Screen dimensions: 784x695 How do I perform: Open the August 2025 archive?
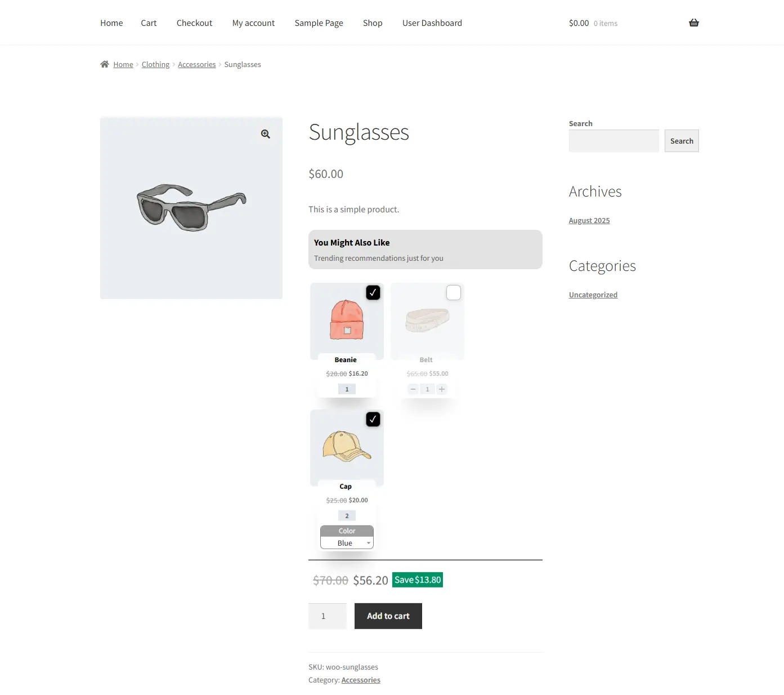[589, 220]
